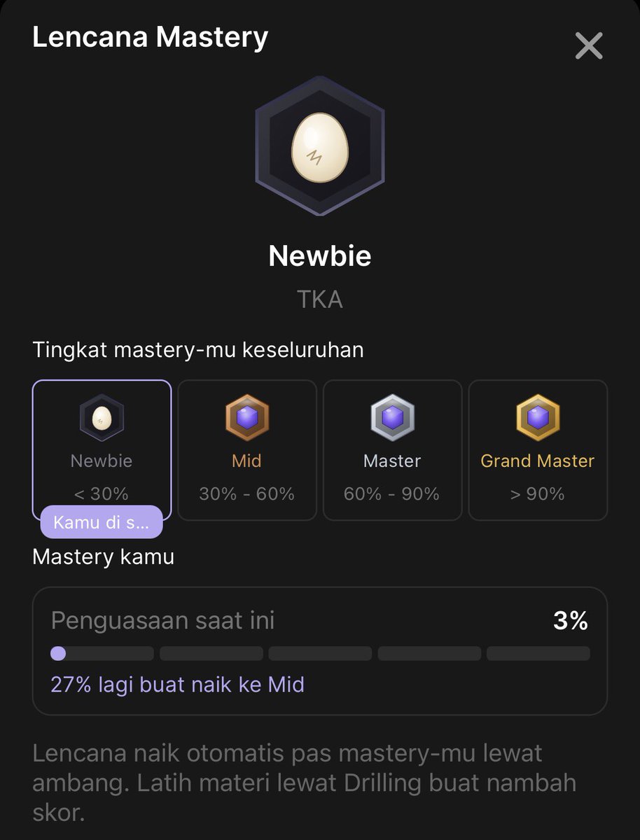Tap '27% lagi buat naik ke Mid'

tap(177, 684)
